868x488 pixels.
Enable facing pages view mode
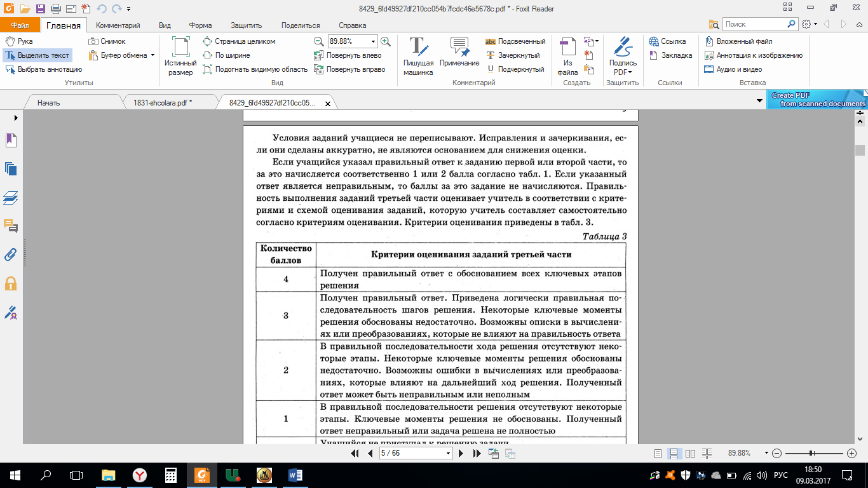(690, 454)
